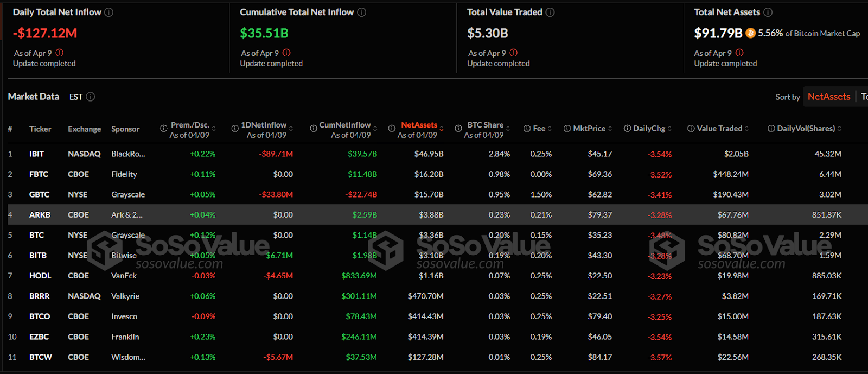Select NetAssets sort-by tab
868x374 pixels.
point(829,97)
